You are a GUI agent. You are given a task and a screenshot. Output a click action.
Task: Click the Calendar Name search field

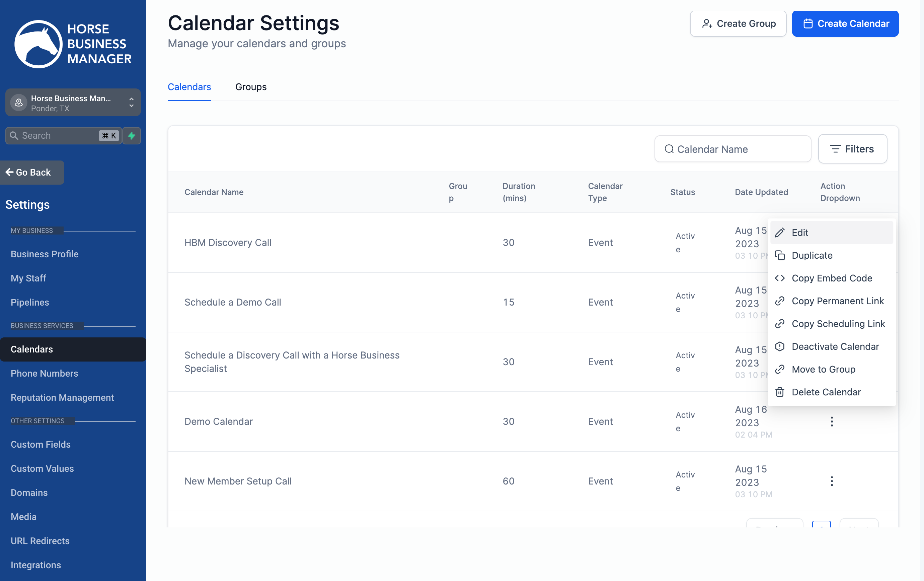(733, 149)
